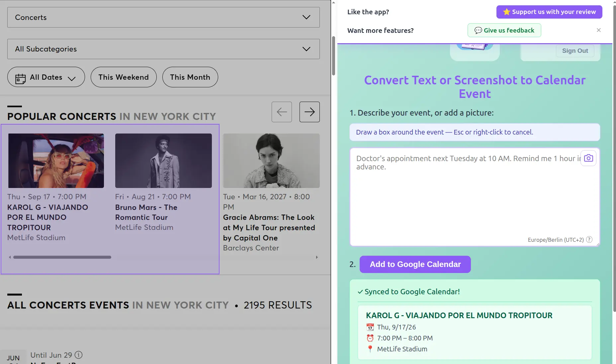Click the location pin icon beside MetLife Stadium

point(370,349)
